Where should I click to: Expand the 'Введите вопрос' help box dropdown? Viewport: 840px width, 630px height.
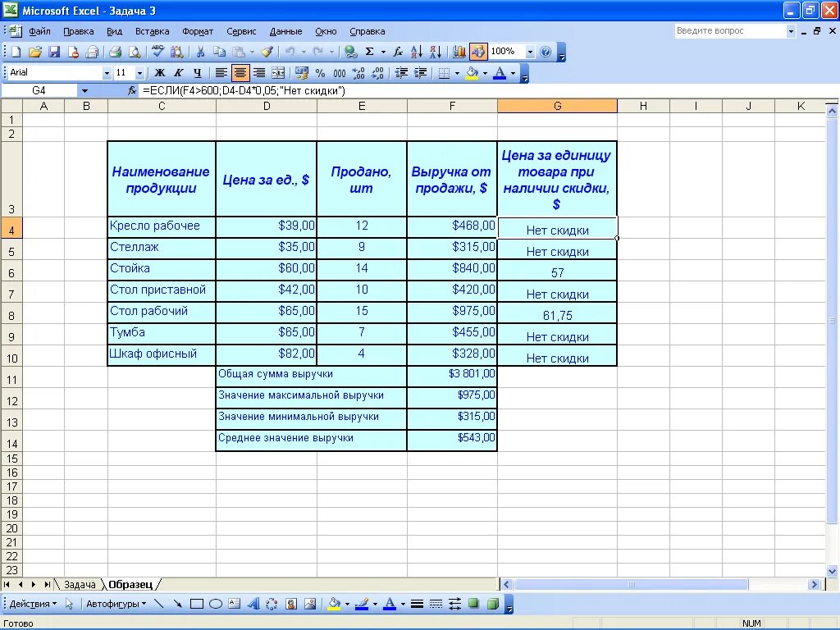pos(791,31)
